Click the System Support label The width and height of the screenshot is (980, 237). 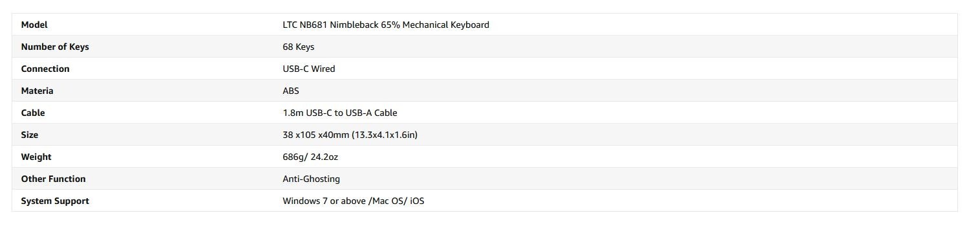click(55, 201)
